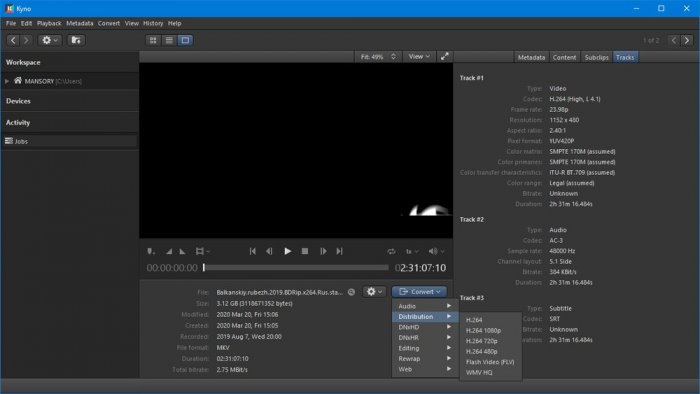700x394 pixels.
Task: Open the Fit 49% zoom dropdown
Action: [x=378, y=57]
